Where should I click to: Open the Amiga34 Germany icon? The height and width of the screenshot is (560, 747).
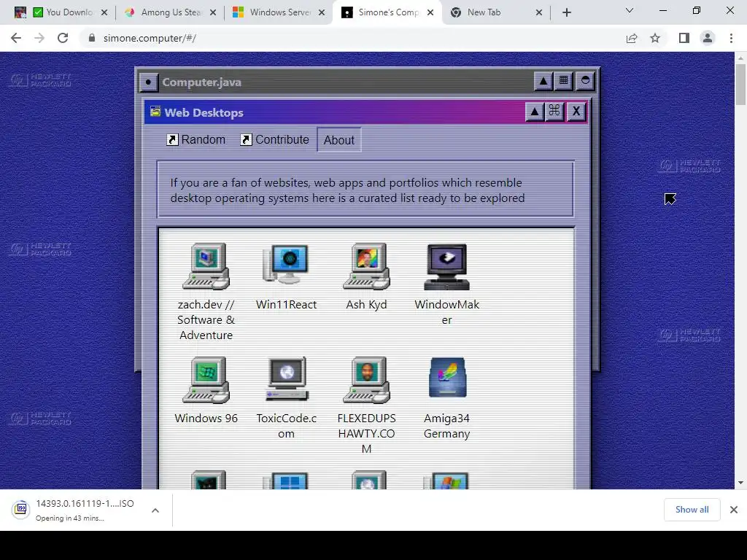tap(447, 378)
